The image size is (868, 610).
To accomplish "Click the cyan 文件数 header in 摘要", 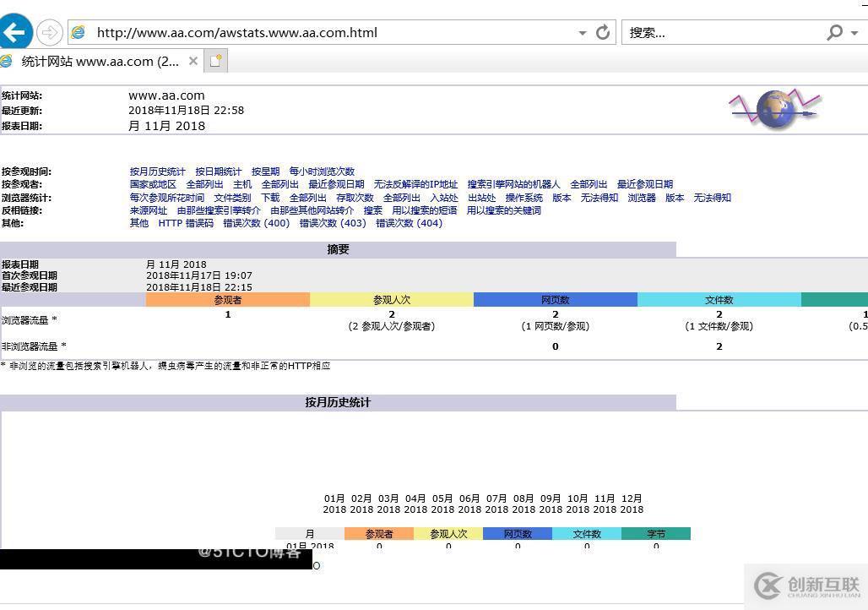I will 719,300.
